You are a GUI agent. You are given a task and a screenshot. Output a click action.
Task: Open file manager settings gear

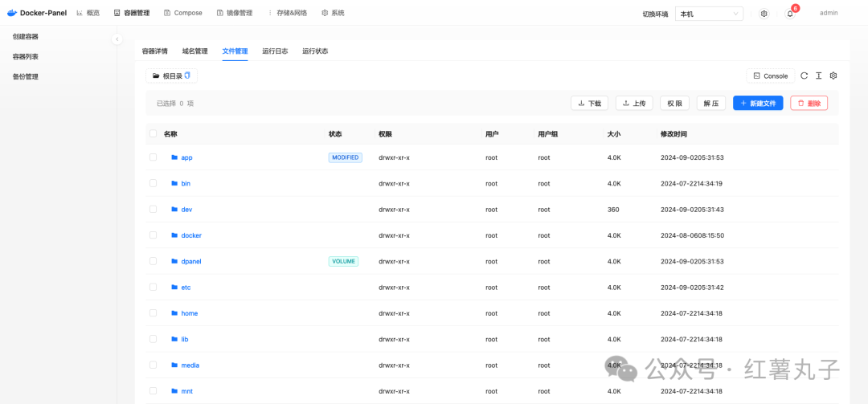tap(833, 75)
